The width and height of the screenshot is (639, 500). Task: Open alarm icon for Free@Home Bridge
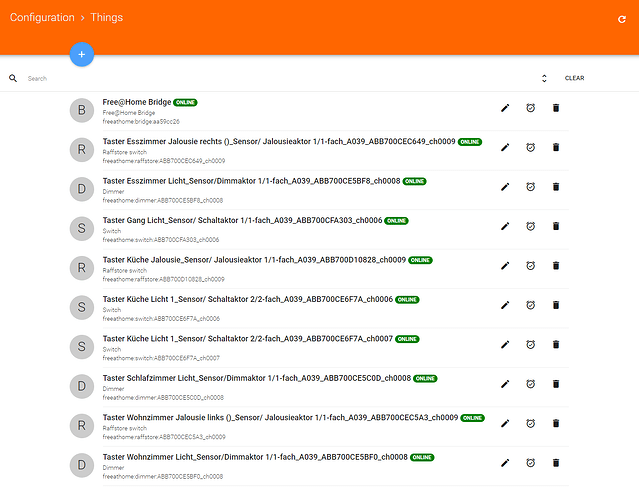coord(530,108)
